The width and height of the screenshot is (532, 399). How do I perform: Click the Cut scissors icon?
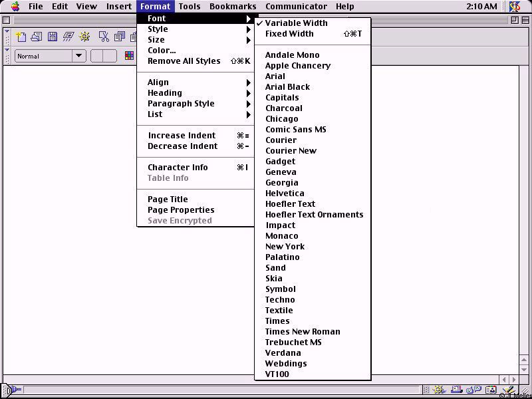pyautogui.click(x=104, y=37)
